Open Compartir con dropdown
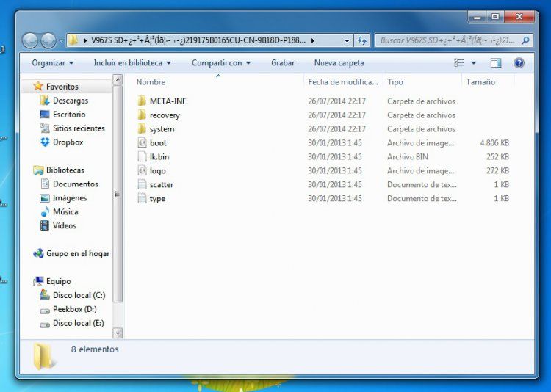 [221, 63]
